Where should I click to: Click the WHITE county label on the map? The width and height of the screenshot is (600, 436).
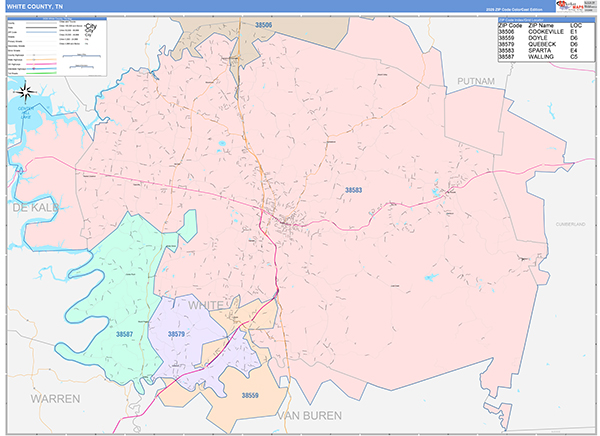coord(206,305)
